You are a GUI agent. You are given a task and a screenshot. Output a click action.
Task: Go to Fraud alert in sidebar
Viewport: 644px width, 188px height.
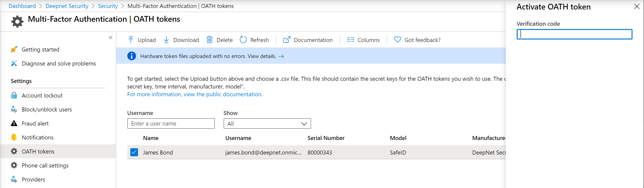[x=35, y=123]
